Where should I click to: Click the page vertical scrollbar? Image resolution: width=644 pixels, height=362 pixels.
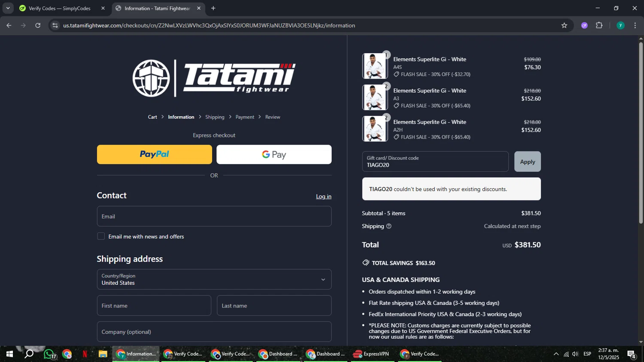click(x=641, y=133)
